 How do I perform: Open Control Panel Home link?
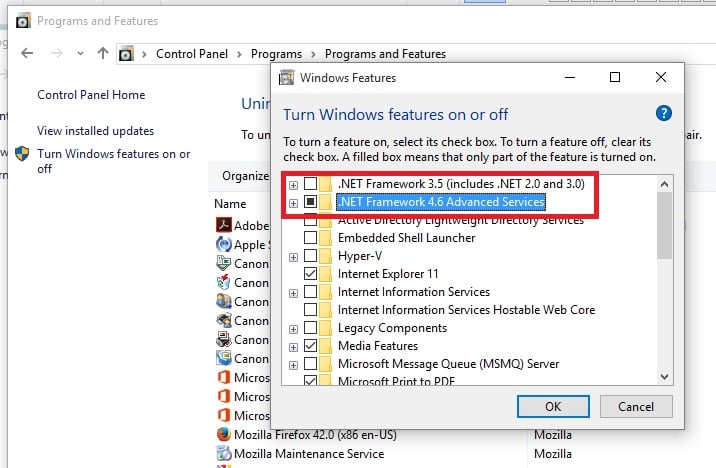point(91,95)
